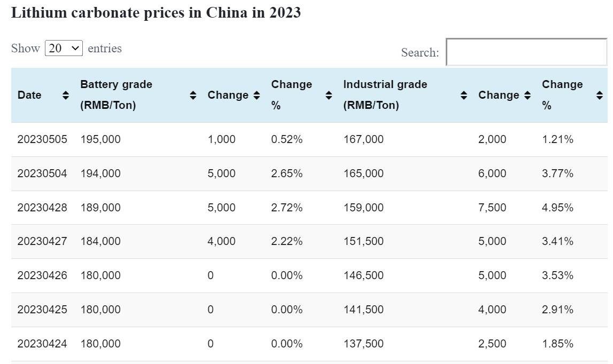The height and width of the screenshot is (364, 613).
Task: Click sort icon beside first Change column
Action: [x=257, y=95]
